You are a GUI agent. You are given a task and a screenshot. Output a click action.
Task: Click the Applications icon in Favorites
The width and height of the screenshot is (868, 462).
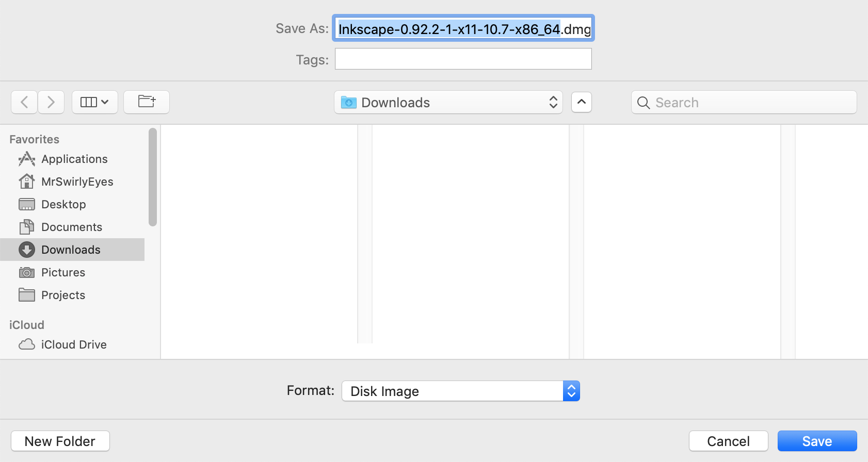click(x=27, y=159)
